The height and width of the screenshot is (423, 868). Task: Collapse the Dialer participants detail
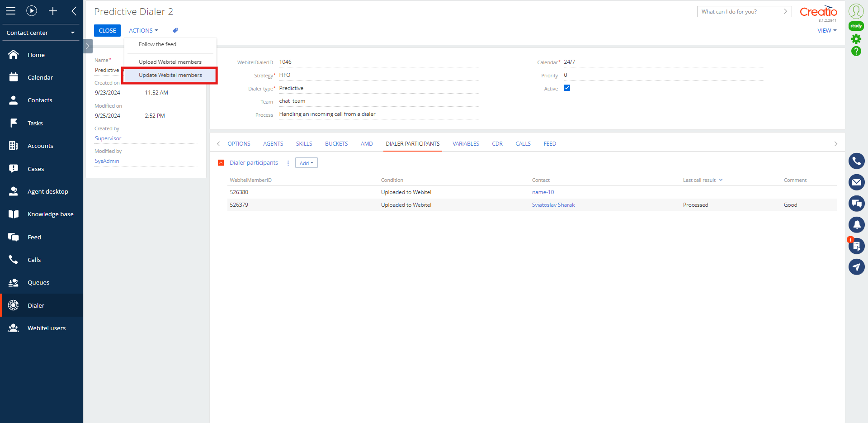(x=221, y=163)
